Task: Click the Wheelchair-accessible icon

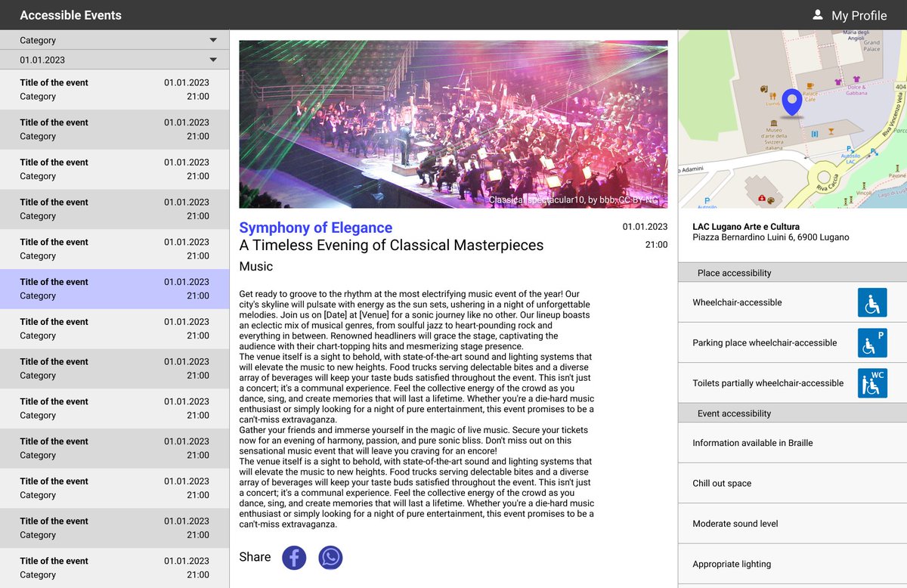Action: tap(872, 302)
